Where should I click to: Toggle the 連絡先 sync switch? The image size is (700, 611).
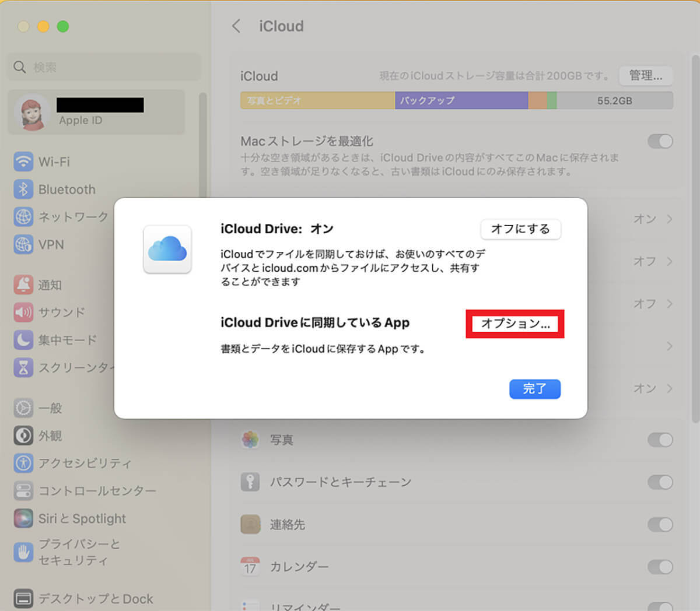coord(660,524)
